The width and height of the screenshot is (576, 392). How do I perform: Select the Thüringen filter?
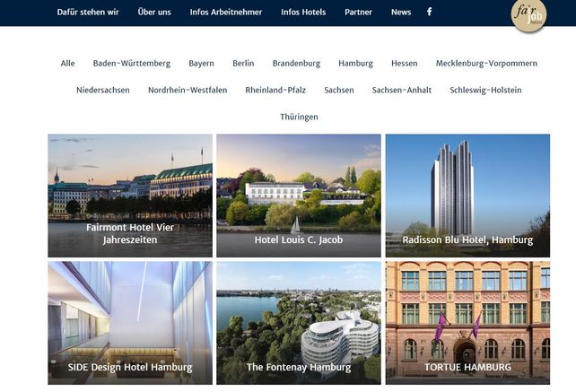(299, 117)
